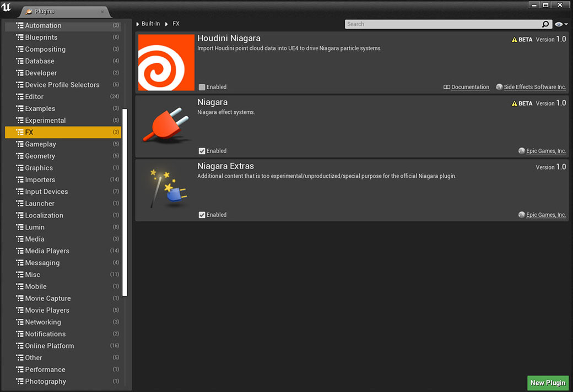Click the Documentation book icon
573x392 pixels.
point(447,87)
